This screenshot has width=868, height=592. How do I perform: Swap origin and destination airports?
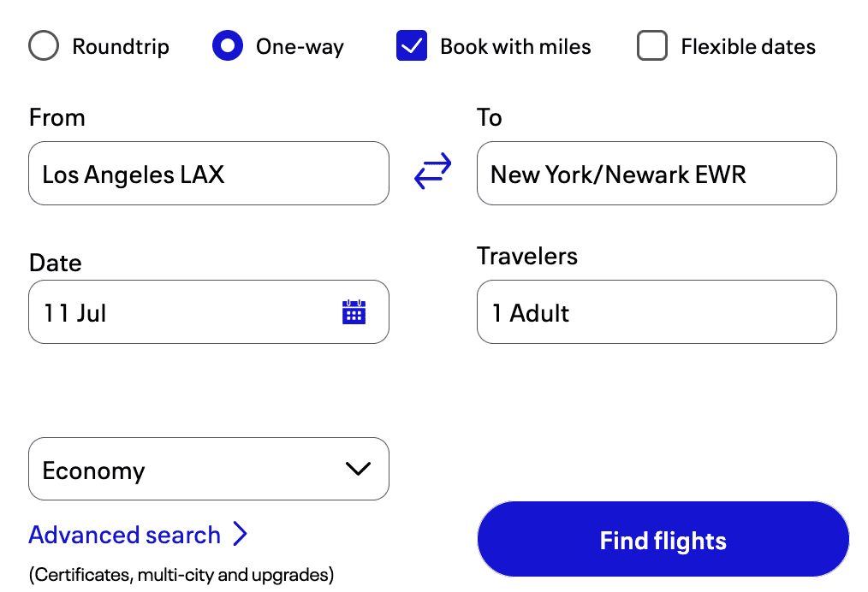(432, 172)
